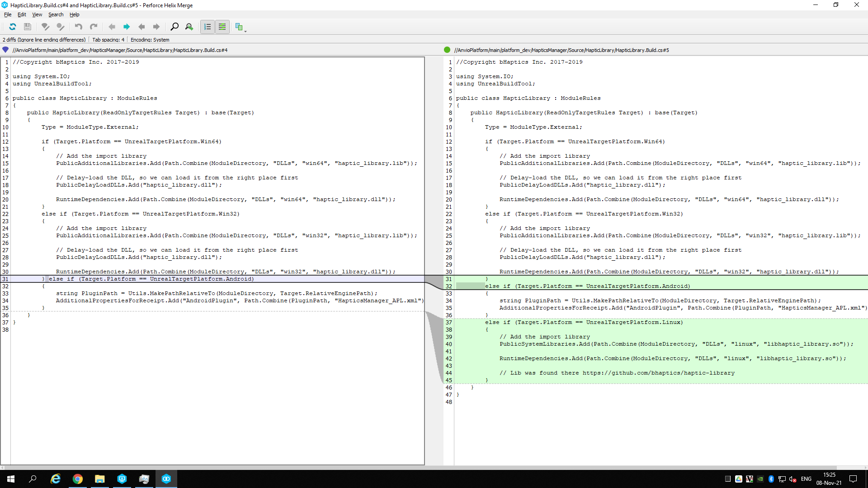Click the Undo arrow icon
This screenshot has width=868, height=488.
tap(79, 27)
